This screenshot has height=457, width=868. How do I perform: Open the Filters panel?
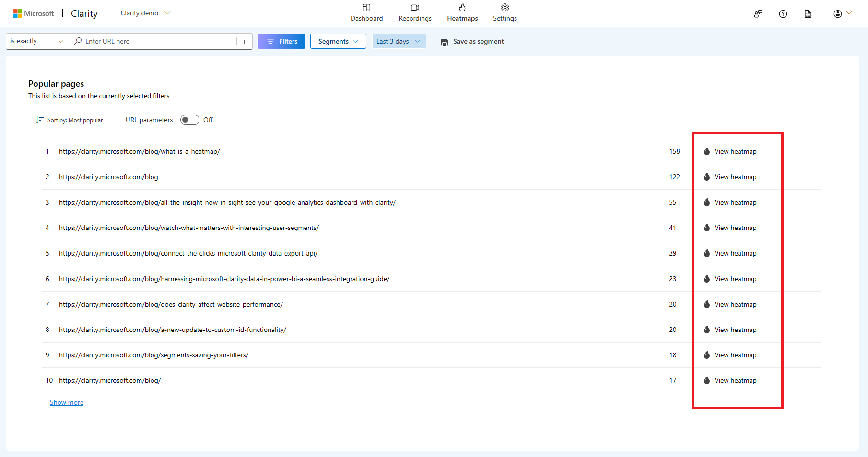coord(281,41)
